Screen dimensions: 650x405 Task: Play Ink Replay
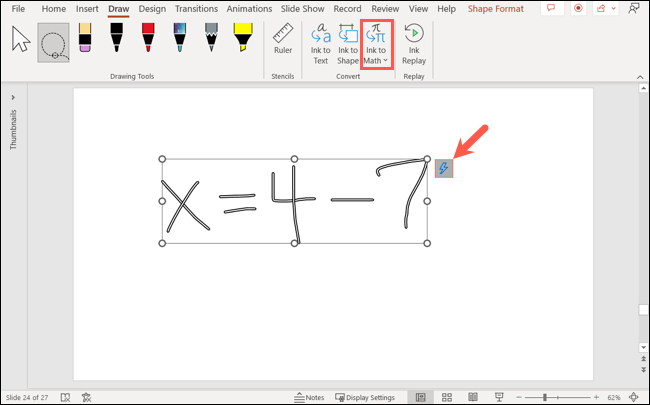pos(414,44)
